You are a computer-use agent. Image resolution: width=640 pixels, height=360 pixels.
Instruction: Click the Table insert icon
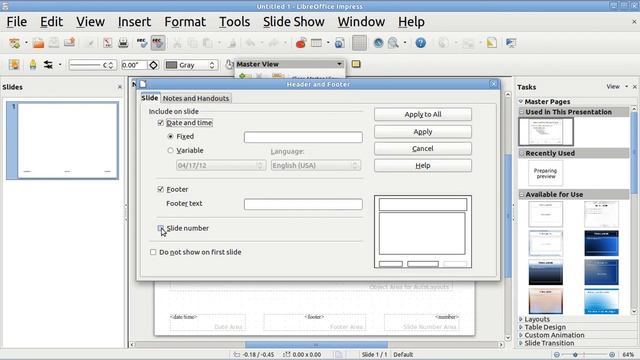pos(316,42)
